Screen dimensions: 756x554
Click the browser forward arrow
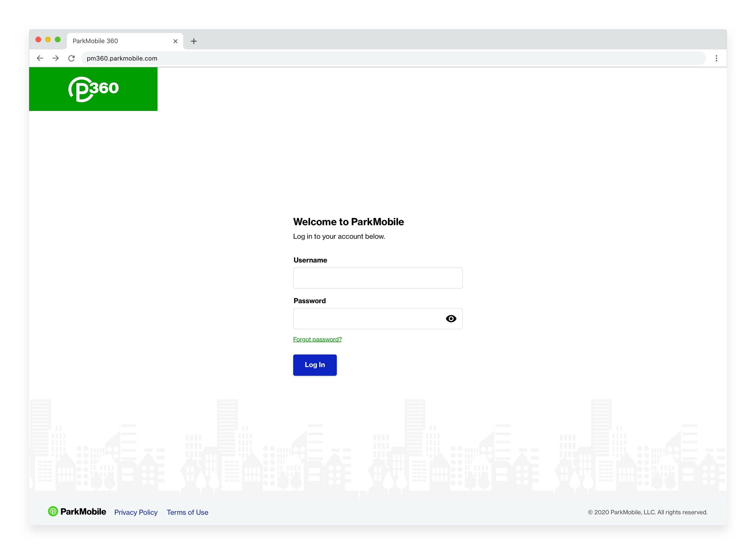tap(56, 58)
